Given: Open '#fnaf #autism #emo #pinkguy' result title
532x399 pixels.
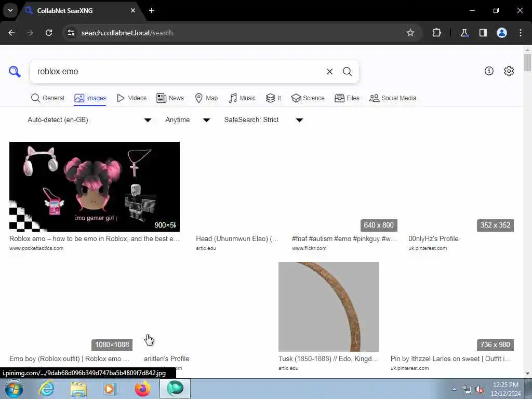Looking at the screenshot, I should 344,239.
